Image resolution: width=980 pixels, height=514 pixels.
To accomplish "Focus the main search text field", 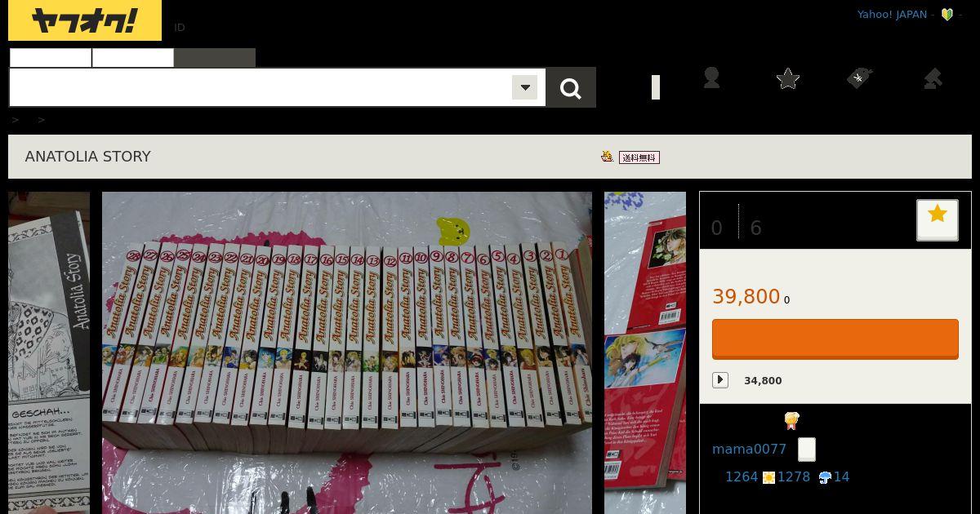I will [260, 87].
